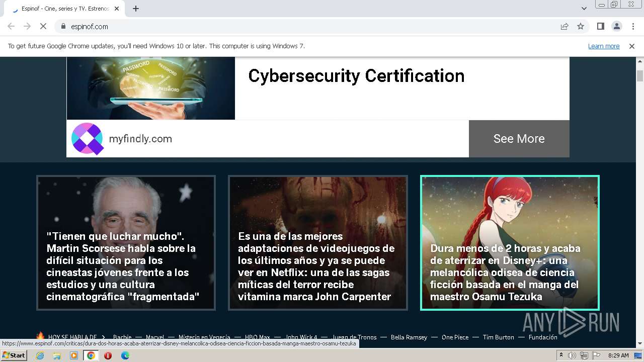Open the HBO Max topic link
This screenshot has height=362, width=644.
(258, 337)
